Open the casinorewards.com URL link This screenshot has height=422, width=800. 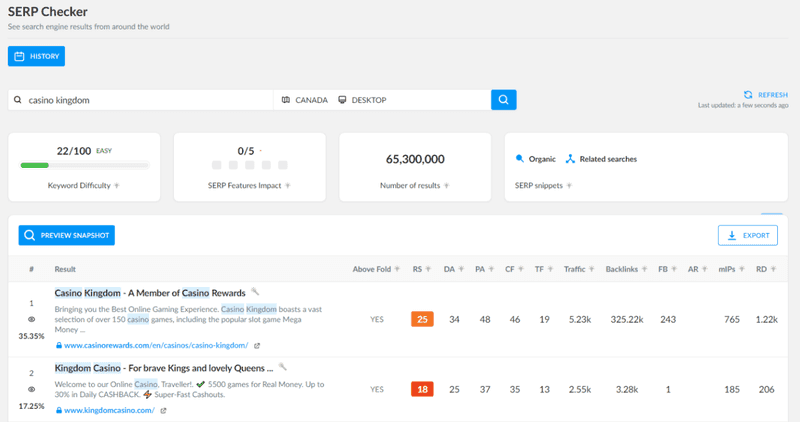pyautogui.click(x=156, y=345)
